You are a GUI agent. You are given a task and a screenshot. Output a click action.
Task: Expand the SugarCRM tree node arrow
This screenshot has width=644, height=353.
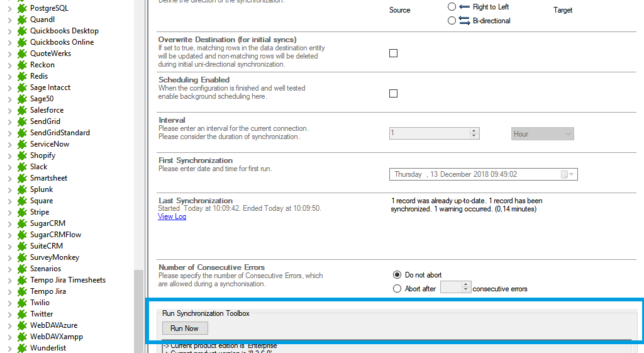pyautogui.click(x=9, y=223)
